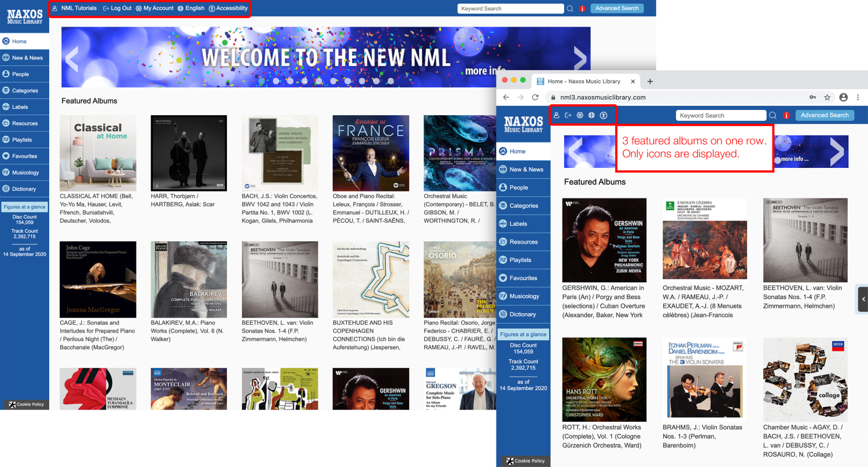Open Dictionary in the small window sidebar

(524, 314)
